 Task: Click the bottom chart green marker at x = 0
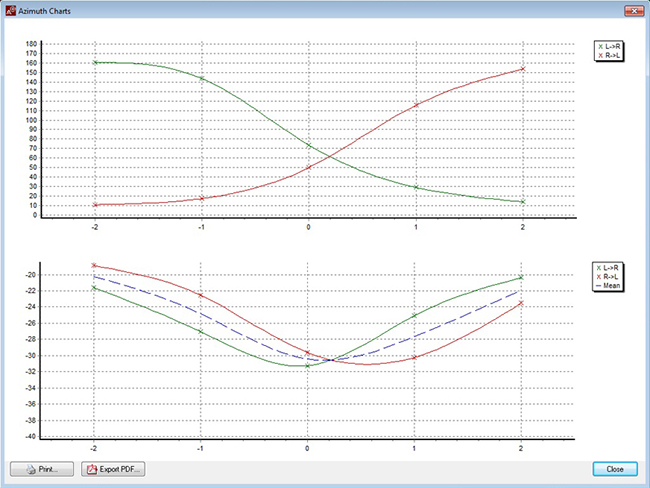[308, 366]
